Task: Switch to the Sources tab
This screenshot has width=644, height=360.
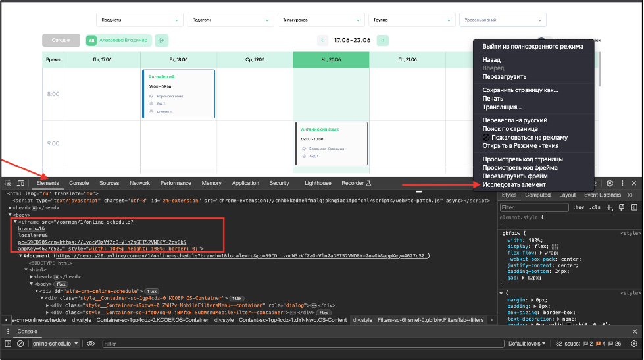Action: pyautogui.click(x=109, y=183)
